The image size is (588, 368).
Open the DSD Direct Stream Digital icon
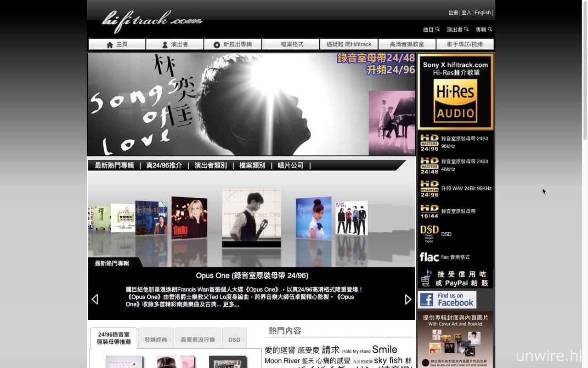click(x=429, y=234)
